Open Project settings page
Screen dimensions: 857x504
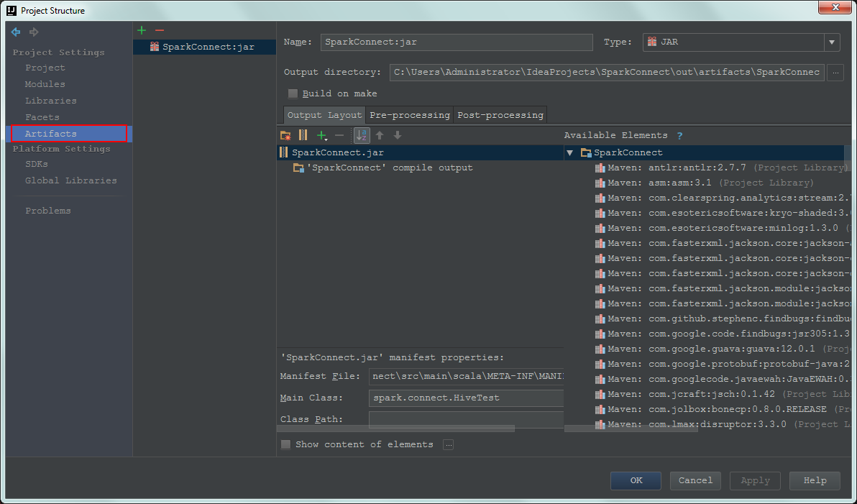(45, 68)
